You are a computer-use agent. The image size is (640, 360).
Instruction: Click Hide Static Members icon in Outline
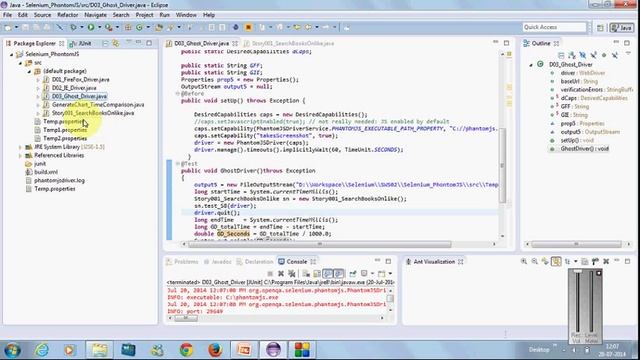coord(593,55)
